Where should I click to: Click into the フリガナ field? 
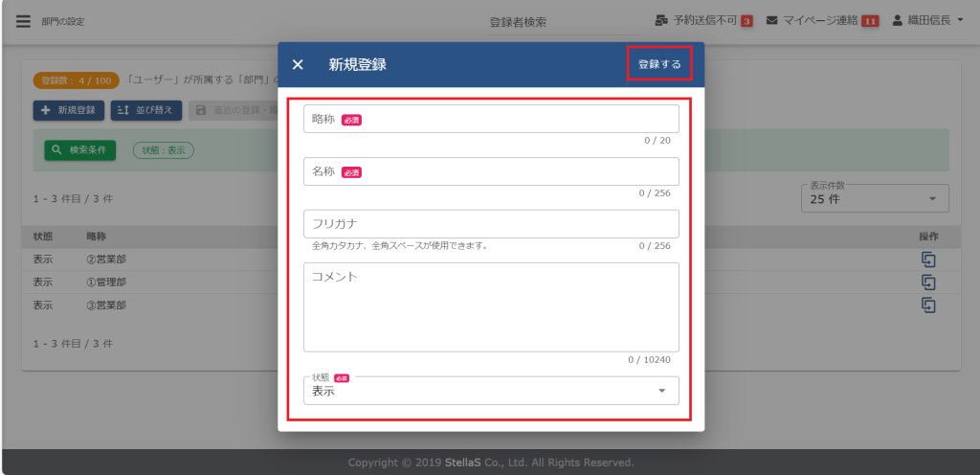(x=490, y=224)
